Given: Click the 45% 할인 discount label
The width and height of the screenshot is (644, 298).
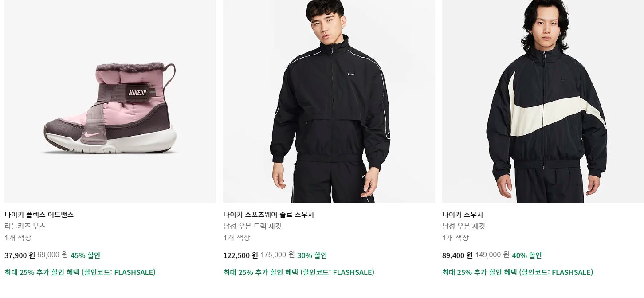Looking at the screenshot, I should [x=85, y=255].
